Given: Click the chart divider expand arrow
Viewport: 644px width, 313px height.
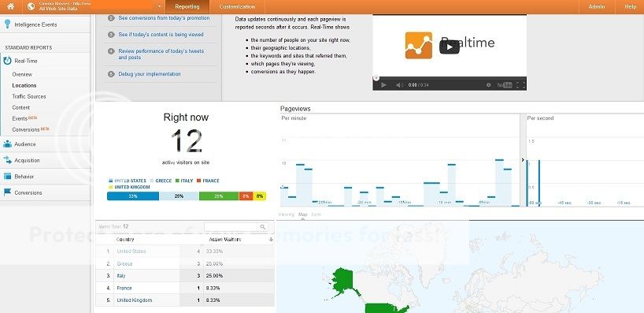Looking at the screenshot, I should tap(523, 159).
